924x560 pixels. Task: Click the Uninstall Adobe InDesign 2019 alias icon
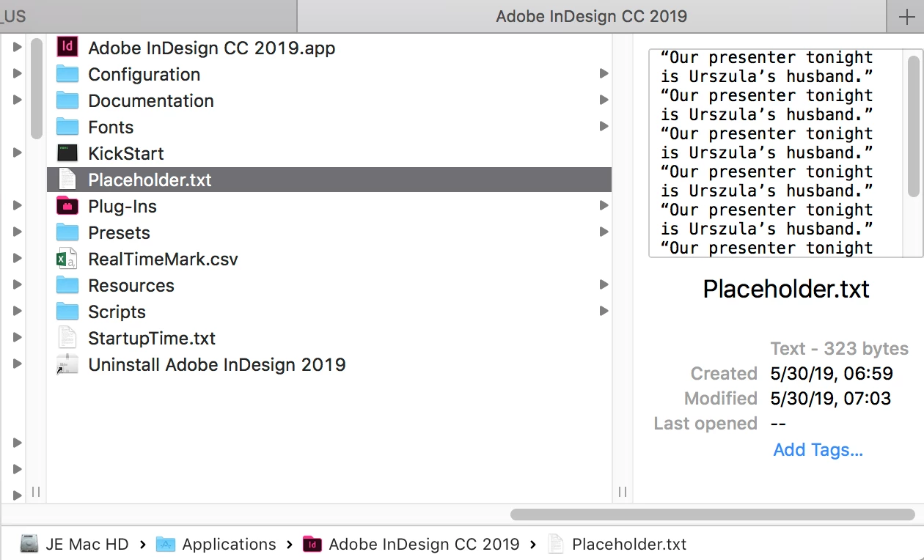pyautogui.click(x=67, y=364)
